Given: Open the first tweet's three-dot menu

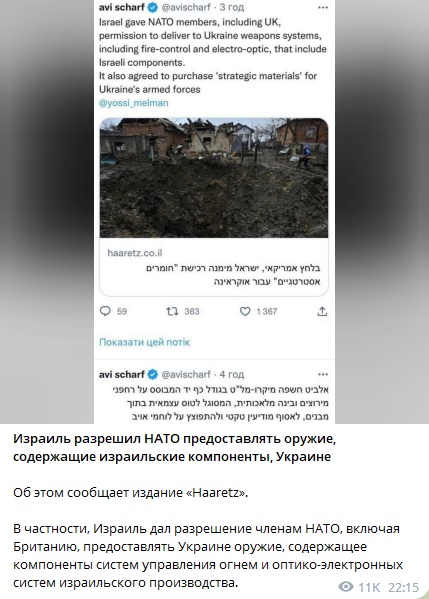Looking at the screenshot, I should (323, 7).
